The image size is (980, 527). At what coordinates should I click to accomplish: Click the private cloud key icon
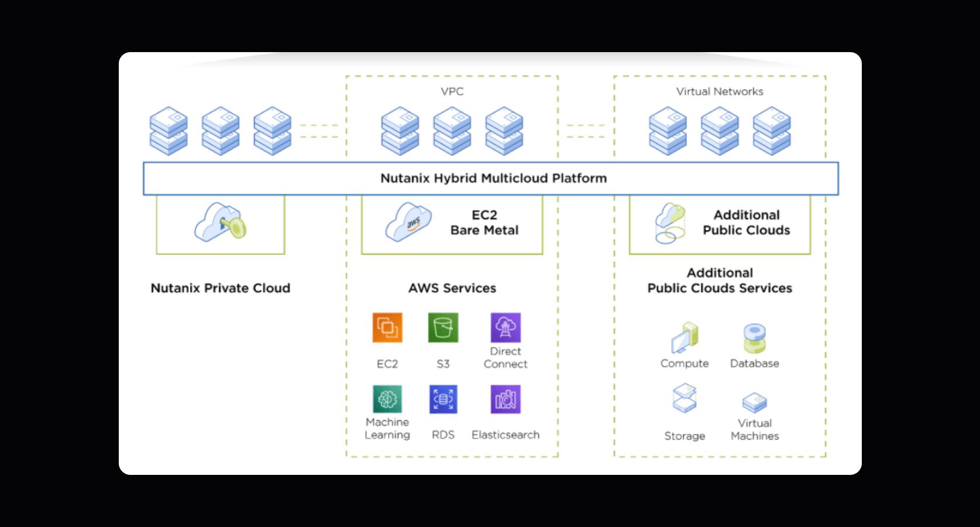(221, 222)
